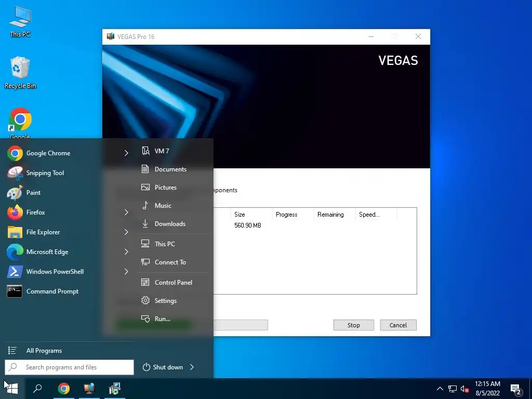Expand Google Chrome jump list arrow
Screen dimensions: 532x399
(126, 153)
